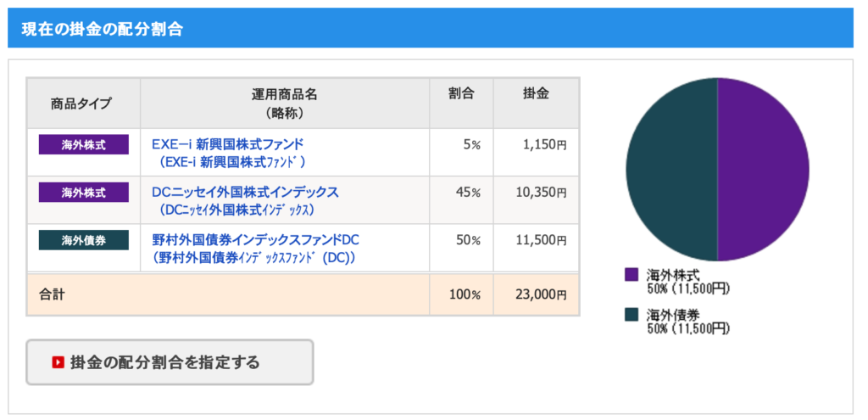Image resolution: width=868 pixels, height=420 pixels.
Task: Open DCニッセイ外国株式インデックス link
Action: point(245,192)
